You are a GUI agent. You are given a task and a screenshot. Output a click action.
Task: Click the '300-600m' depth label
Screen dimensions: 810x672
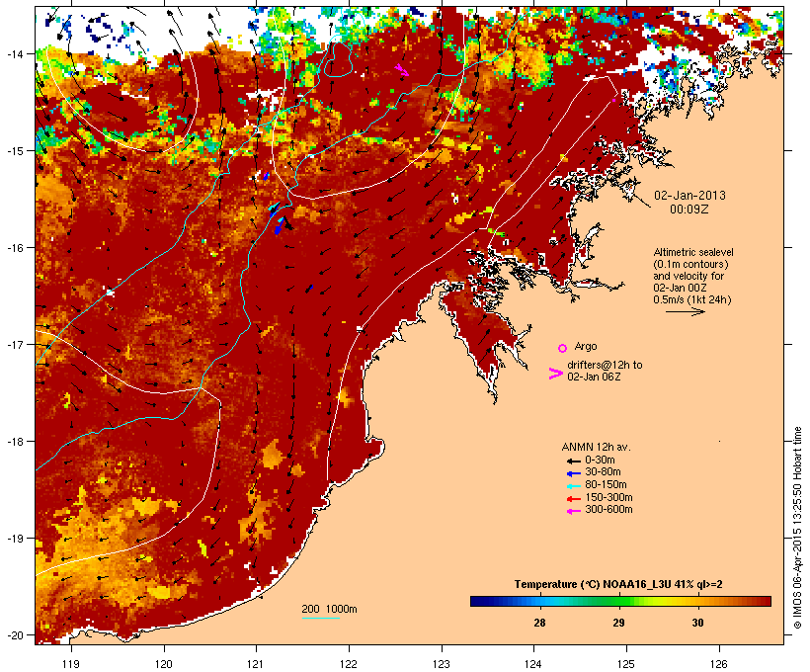(x=608, y=510)
